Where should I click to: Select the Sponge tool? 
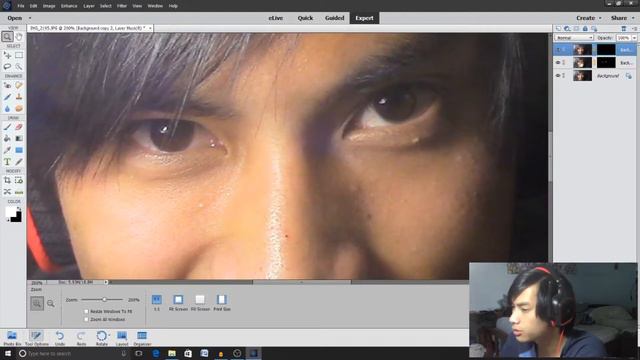pos(19,109)
